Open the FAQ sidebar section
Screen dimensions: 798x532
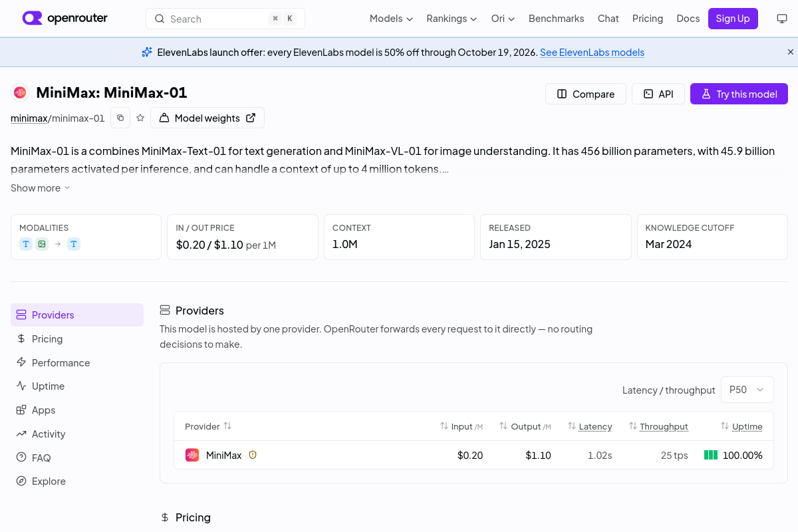coord(77,458)
